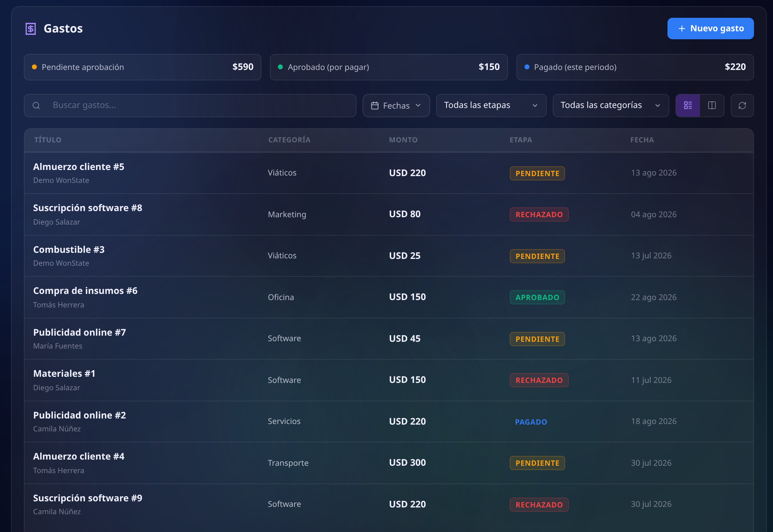
Task: Click PAGADO badge for Publicidad online #2
Action: (x=531, y=422)
